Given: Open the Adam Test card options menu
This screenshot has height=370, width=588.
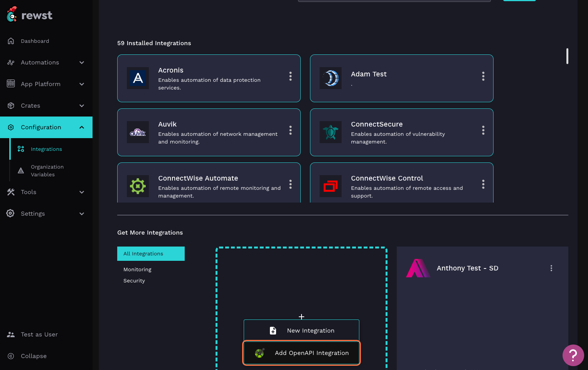Looking at the screenshot, I should (x=483, y=76).
